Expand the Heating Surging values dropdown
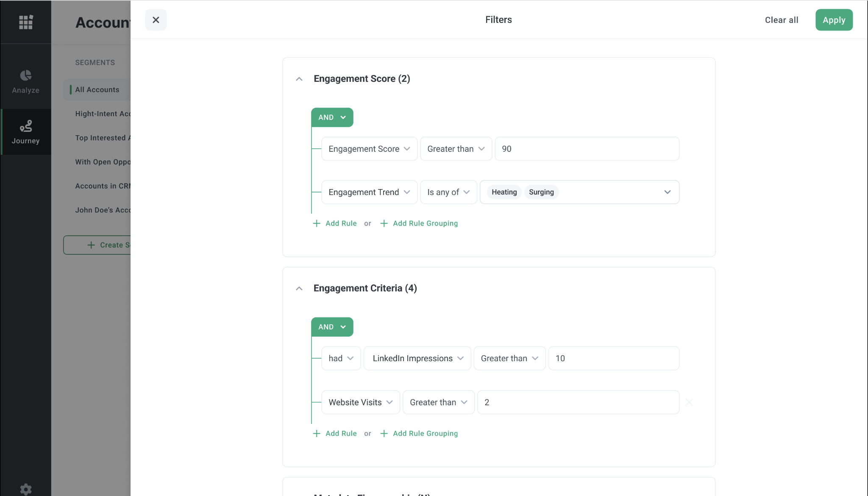Screen dimensions: 868x496 [x=667, y=192]
